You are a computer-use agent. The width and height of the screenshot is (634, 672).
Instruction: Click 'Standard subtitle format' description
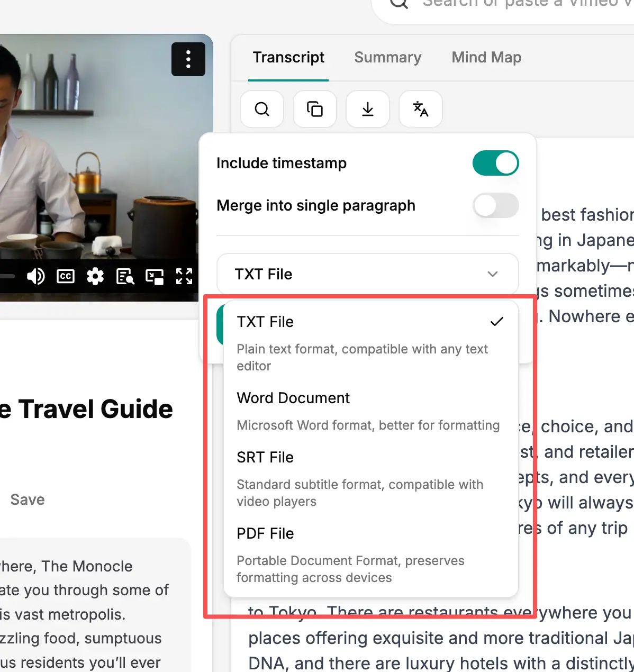tap(360, 493)
